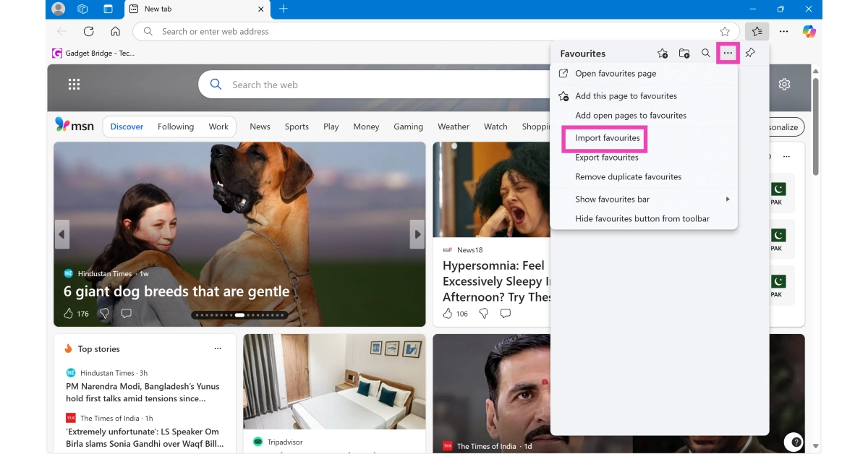Click the add this page star in Favourites header
The width and height of the screenshot is (868, 454).
663,53
